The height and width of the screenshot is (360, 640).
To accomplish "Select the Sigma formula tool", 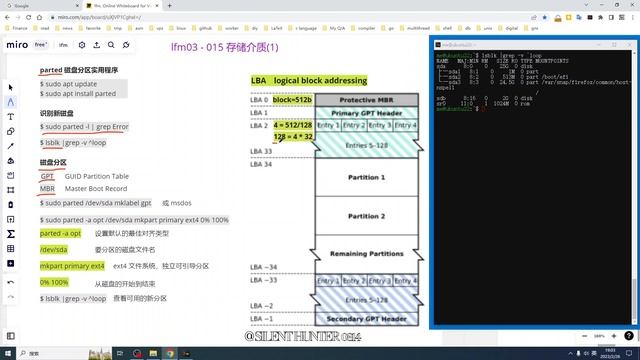I will (x=11, y=234).
